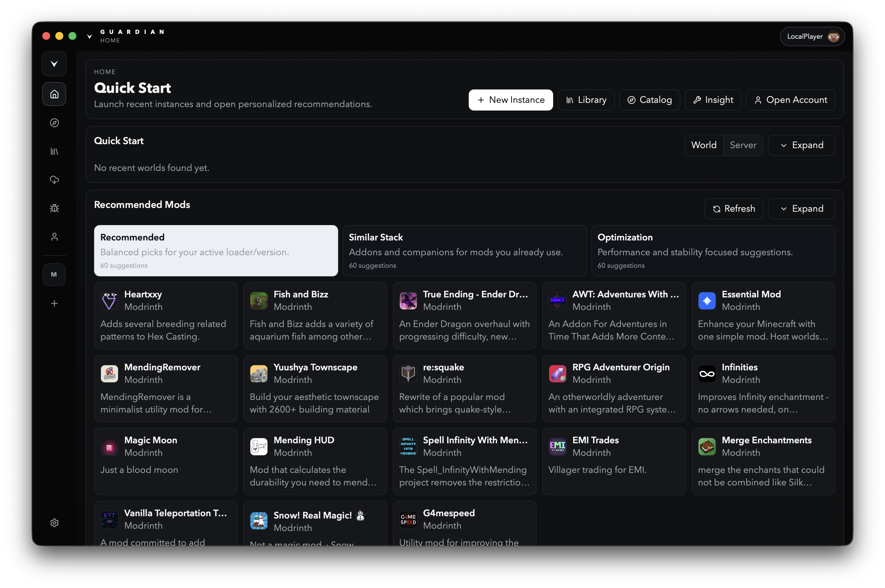Click the 'No recent worlds found yet.' message
Image resolution: width=885 pixels, height=588 pixels.
pos(152,168)
